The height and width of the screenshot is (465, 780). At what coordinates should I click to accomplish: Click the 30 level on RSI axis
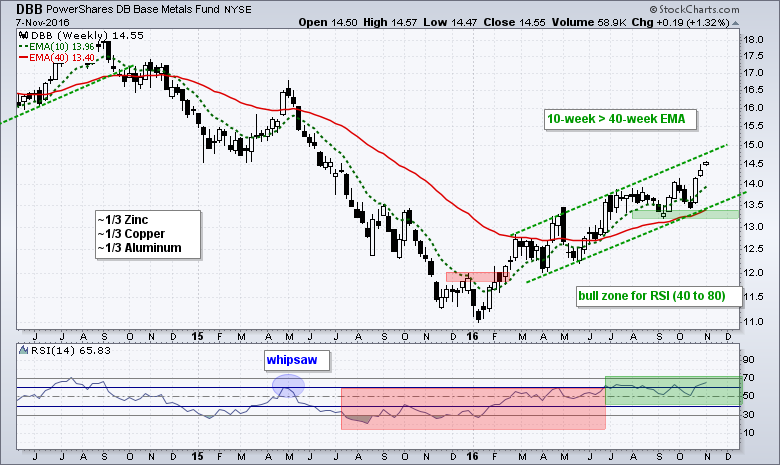[x=749, y=414]
